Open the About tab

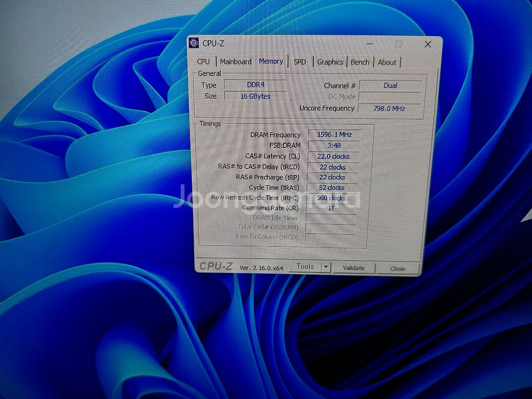(x=387, y=62)
